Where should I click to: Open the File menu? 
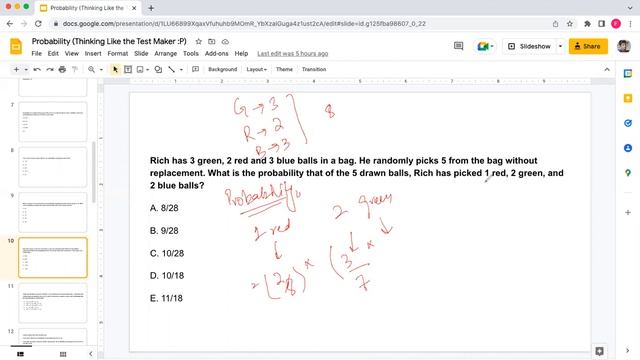point(37,53)
